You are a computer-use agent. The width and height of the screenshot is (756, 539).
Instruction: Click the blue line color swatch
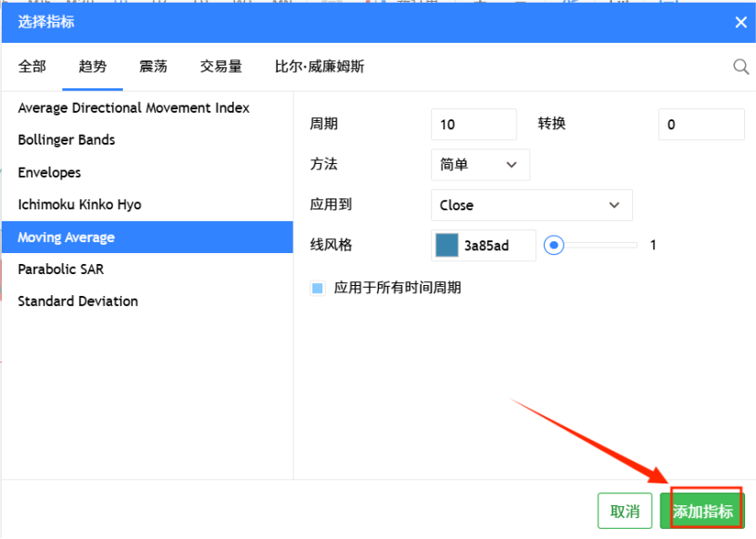[446, 246]
